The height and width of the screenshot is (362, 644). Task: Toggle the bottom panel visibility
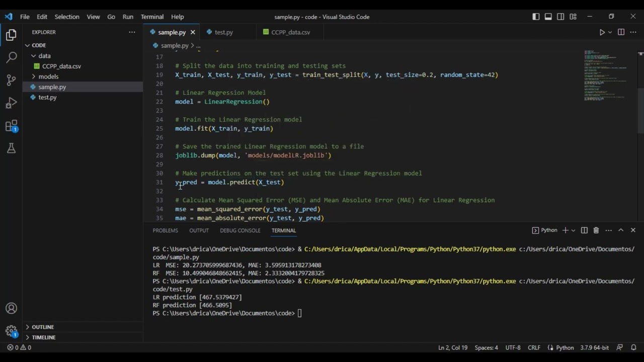(548, 17)
